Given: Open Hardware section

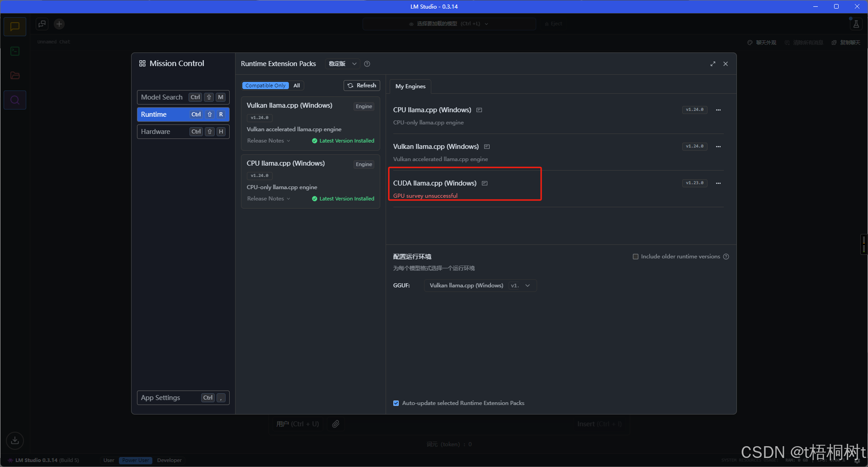Looking at the screenshot, I should (x=183, y=132).
